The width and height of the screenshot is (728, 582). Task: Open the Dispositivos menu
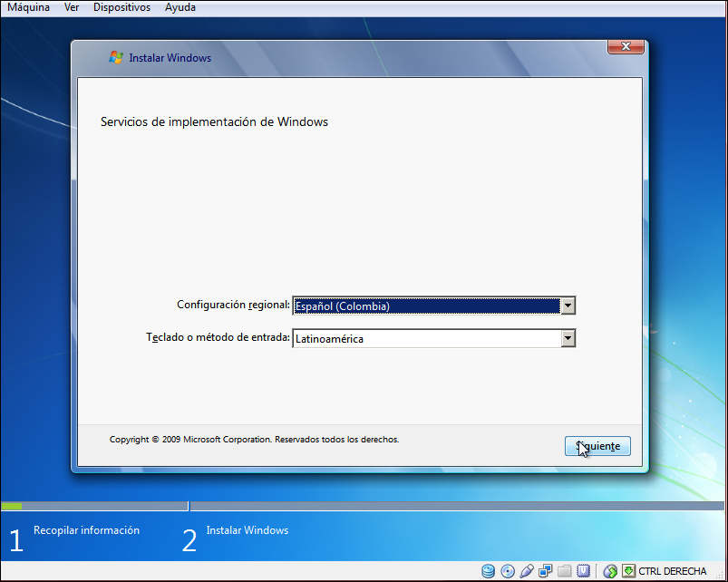(x=121, y=7)
